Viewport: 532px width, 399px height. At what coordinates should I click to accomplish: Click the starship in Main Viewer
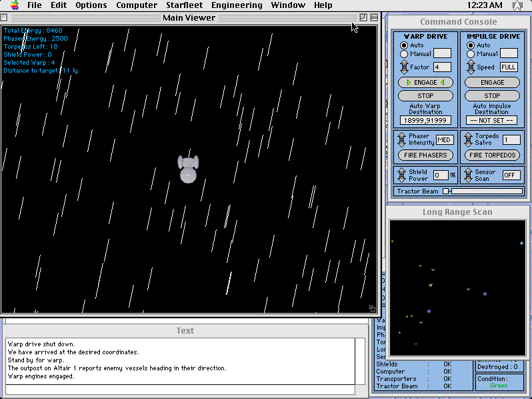click(188, 169)
